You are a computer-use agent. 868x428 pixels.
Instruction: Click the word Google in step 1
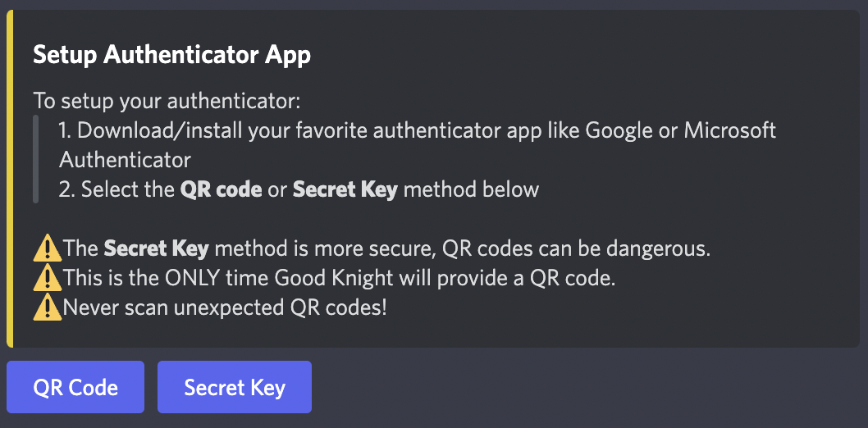point(620,131)
